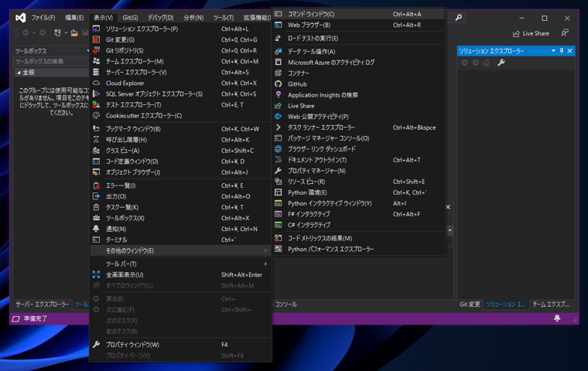This screenshot has width=588, height=371.
Task: Click the notification bell in status bar
Action: click(557, 318)
